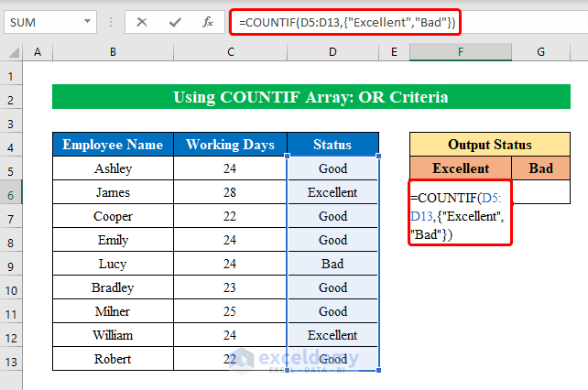Screen dimensions: 588x390
Task: Expand the Name Box dropdown arrow
Action: pos(87,21)
